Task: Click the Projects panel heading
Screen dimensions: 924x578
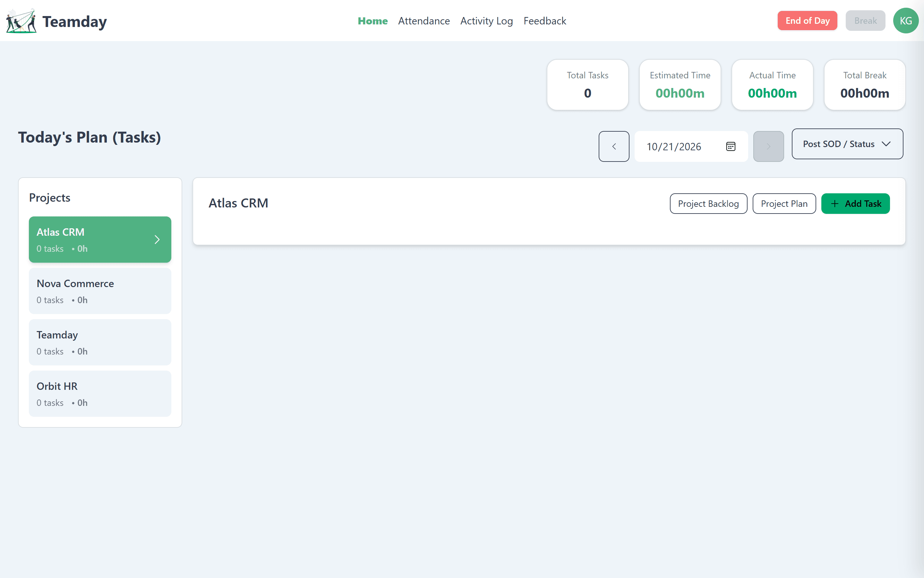Action: click(x=50, y=197)
